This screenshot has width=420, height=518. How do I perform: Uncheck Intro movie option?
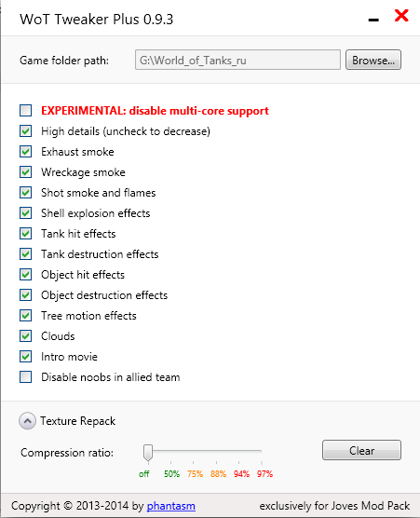[x=26, y=357]
